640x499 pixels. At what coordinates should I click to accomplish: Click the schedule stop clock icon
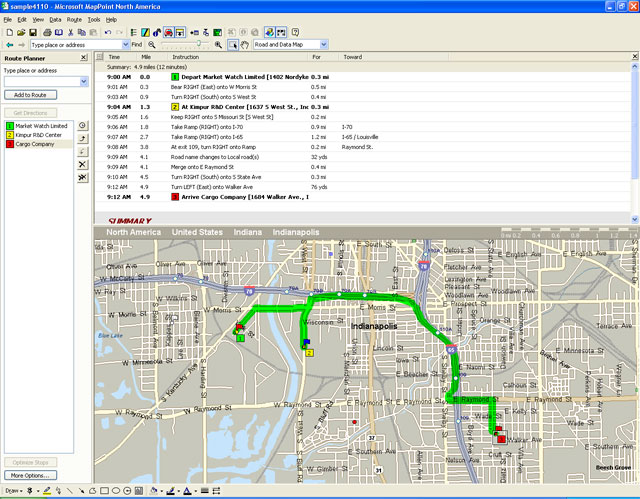pyautogui.click(x=82, y=126)
